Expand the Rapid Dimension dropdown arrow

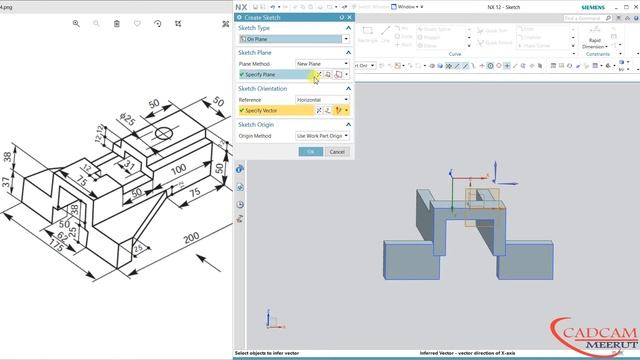[x=607, y=47]
